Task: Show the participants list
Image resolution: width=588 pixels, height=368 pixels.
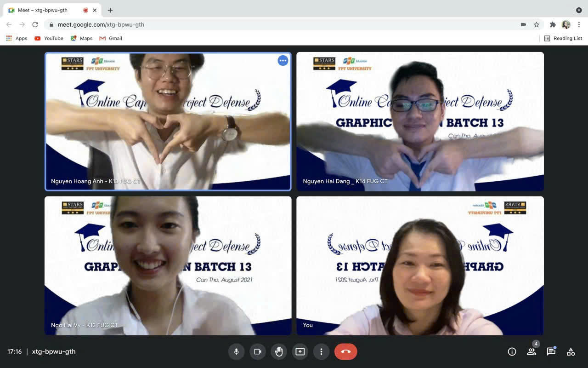Action: [531, 351]
